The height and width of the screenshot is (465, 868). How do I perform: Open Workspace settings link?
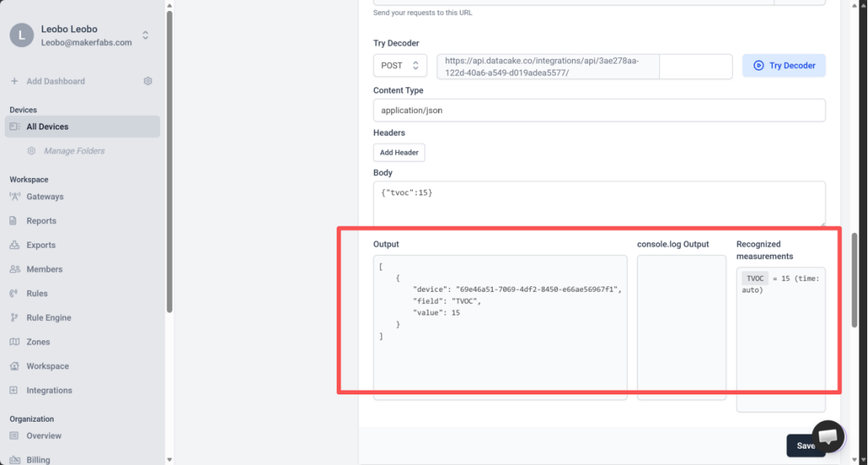[x=48, y=366]
